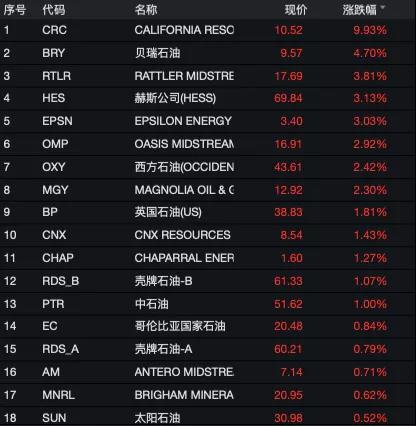Sort by the 涨跌幅 column header
The height and width of the screenshot is (426, 416).
coord(359,10)
